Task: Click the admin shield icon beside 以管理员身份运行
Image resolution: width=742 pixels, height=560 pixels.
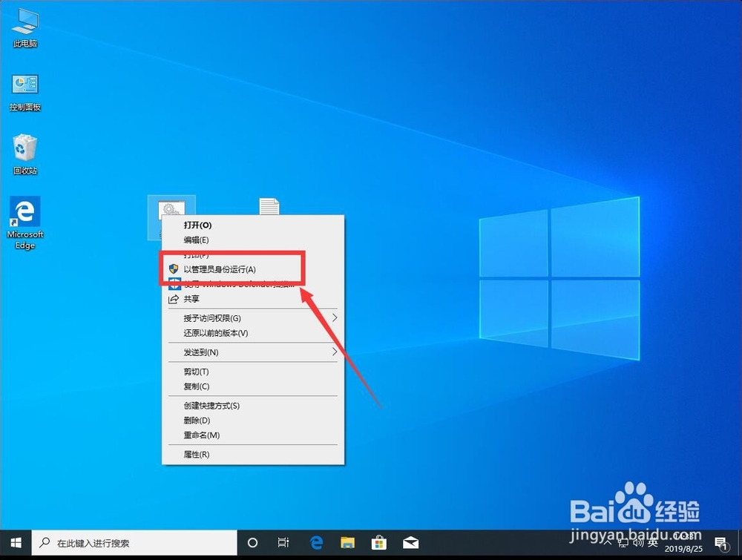Action: point(174,269)
